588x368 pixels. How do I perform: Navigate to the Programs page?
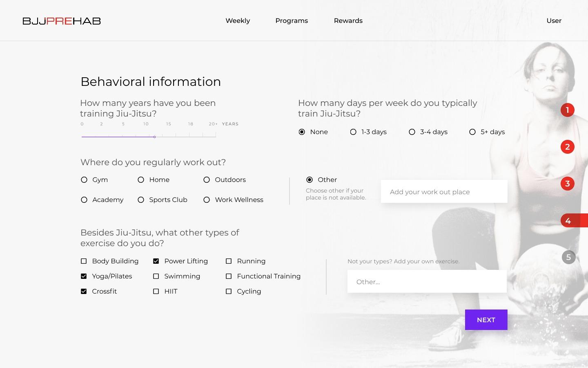[x=292, y=20]
